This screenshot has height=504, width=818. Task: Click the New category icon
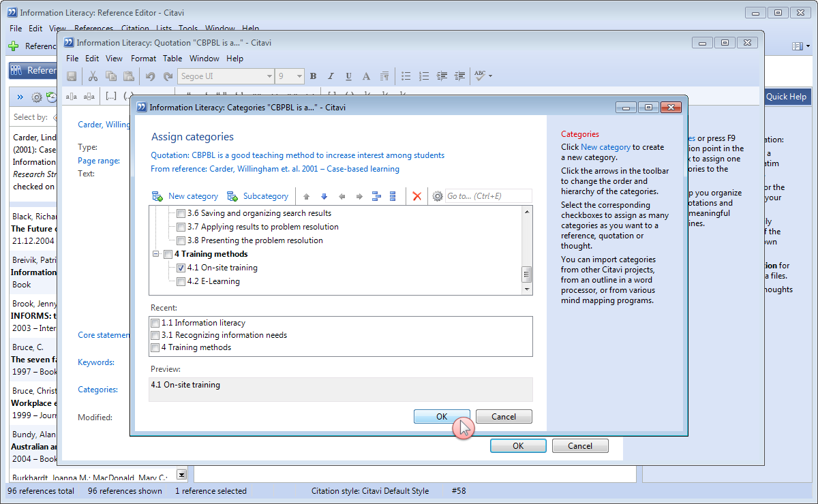coord(157,196)
